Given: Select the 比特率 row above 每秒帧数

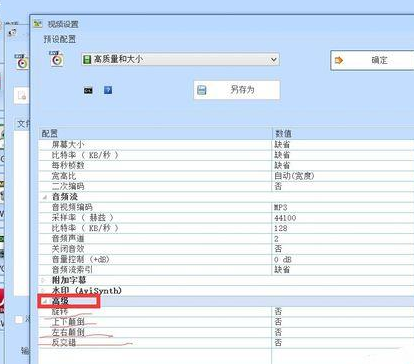Looking at the screenshot, I should (226, 155).
